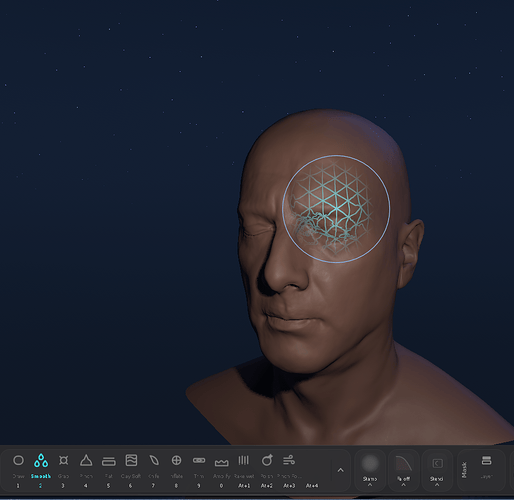The width and height of the screenshot is (514, 500).
Task: Expand the Stencil options chevron
Action: coord(437,485)
